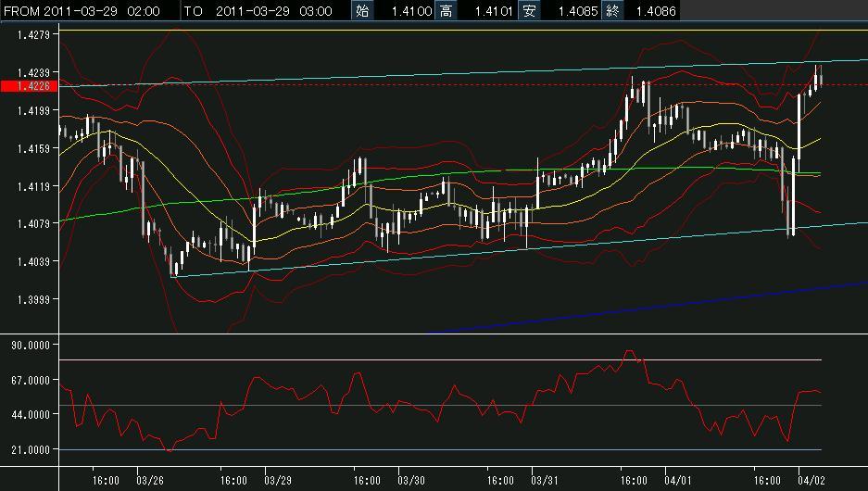868x491 pixels.
Task: Click the 1.4119 price axis label
Action: coord(33,186)
